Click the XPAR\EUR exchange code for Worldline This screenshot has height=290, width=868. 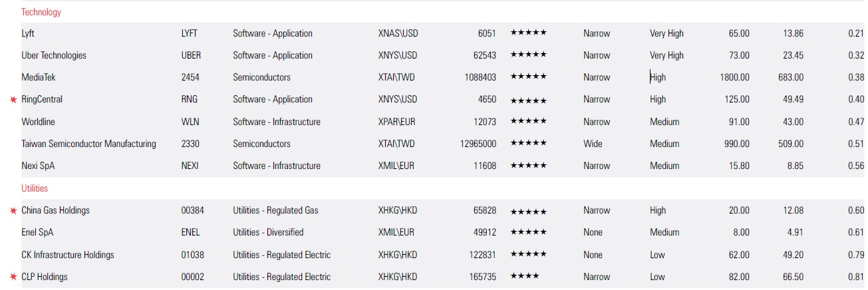397,122
